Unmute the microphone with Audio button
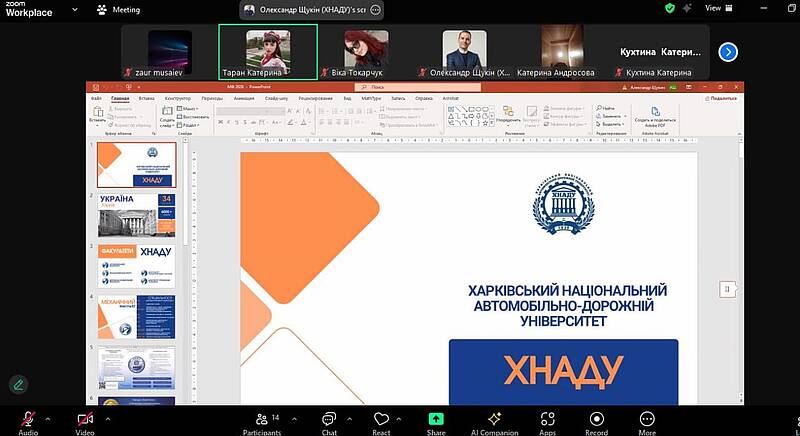This screenshot has width=800, height=436. coord(28,419)
